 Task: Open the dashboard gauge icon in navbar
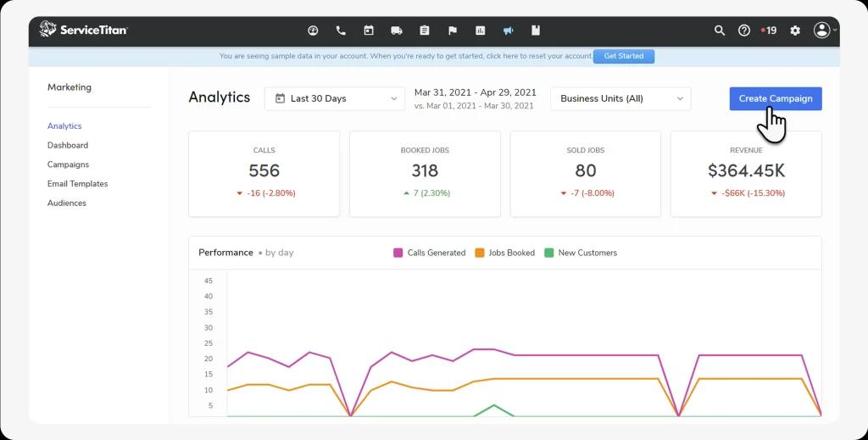tap(313, 31)
